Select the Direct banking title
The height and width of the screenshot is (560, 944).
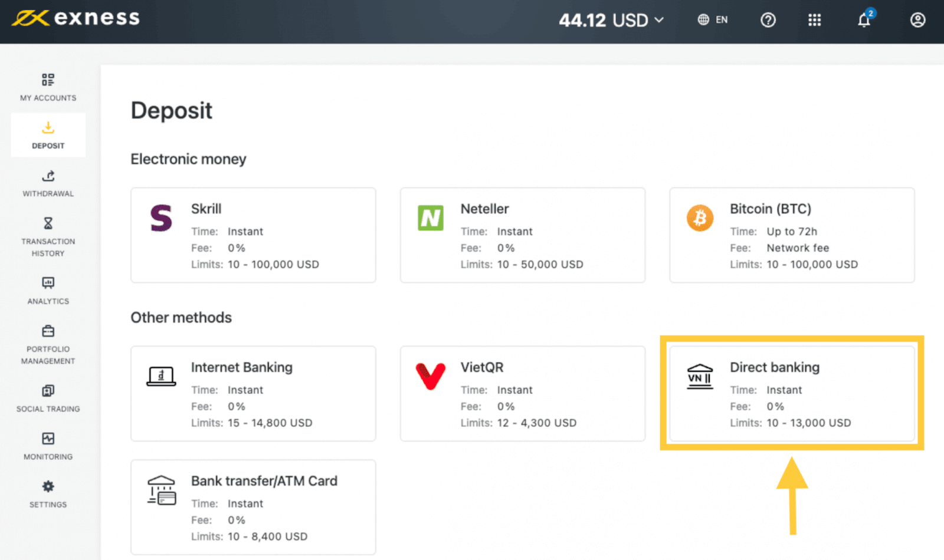(775, 367)
